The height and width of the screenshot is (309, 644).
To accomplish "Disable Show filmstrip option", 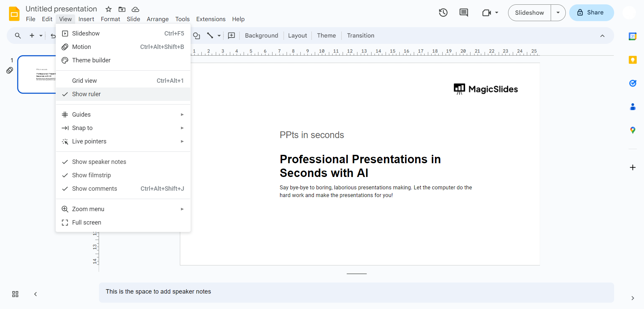I will click(91, 175).
